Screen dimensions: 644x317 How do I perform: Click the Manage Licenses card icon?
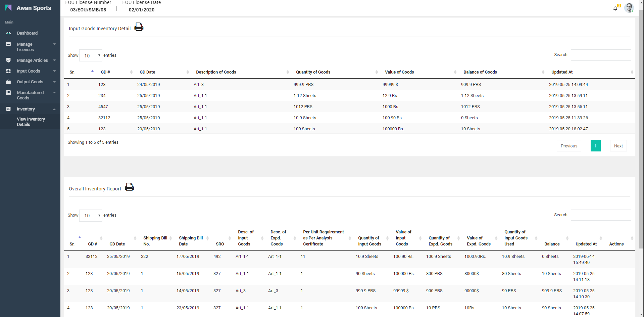pos(8,44)
